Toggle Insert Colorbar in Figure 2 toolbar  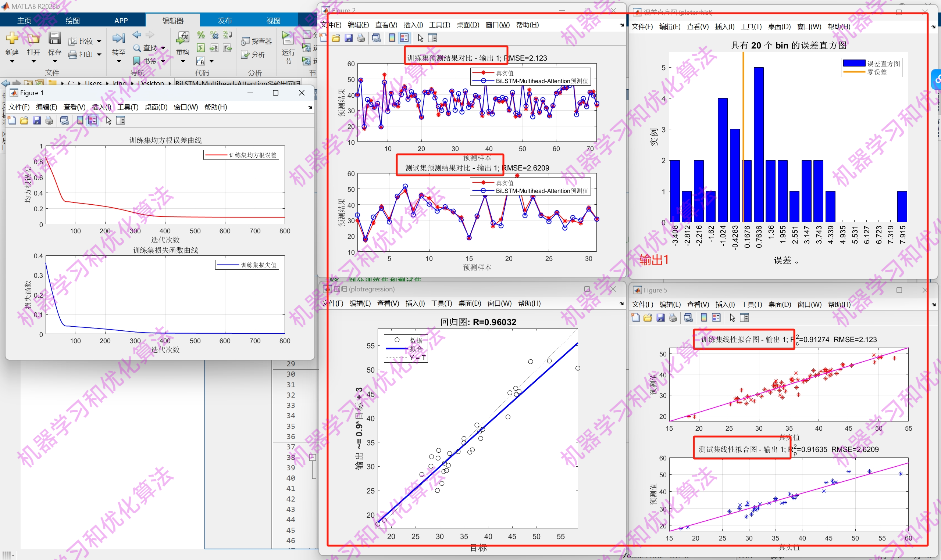(x=392, y=38)
